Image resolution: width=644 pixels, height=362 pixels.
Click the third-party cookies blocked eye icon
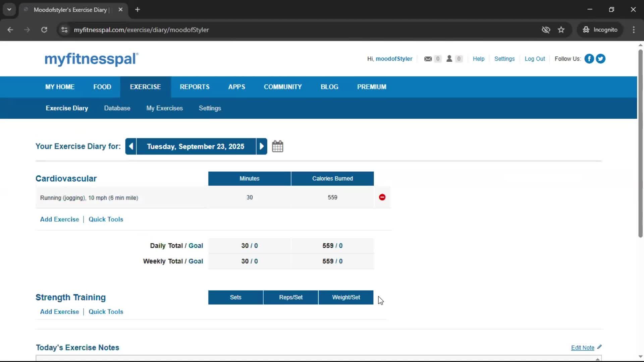546,30
